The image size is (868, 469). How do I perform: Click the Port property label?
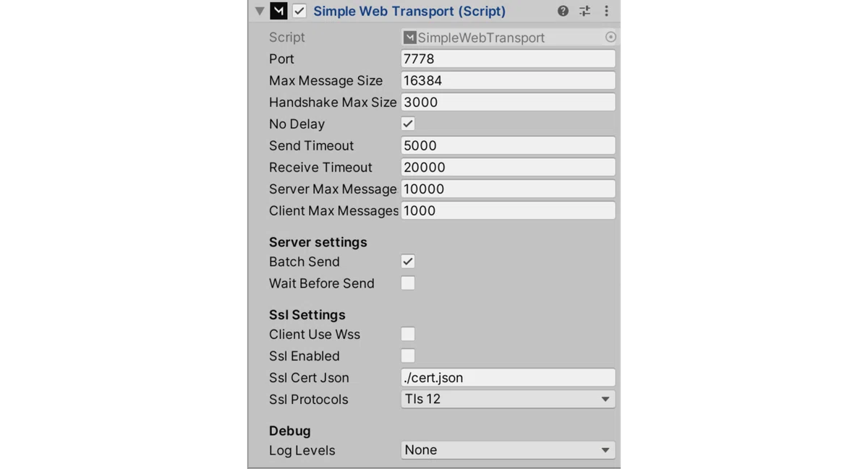click(x=281, y=59)
